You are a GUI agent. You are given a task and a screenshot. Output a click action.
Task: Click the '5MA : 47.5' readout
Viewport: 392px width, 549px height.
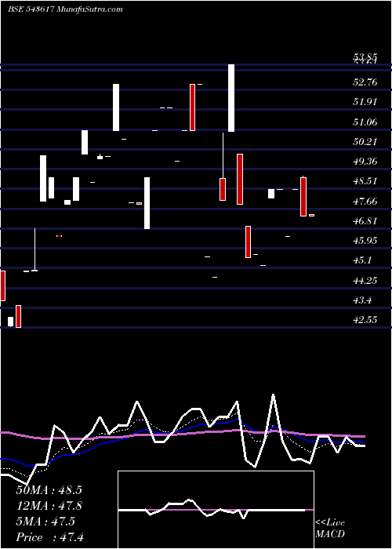pyautogui.click(x=45, y=522)
